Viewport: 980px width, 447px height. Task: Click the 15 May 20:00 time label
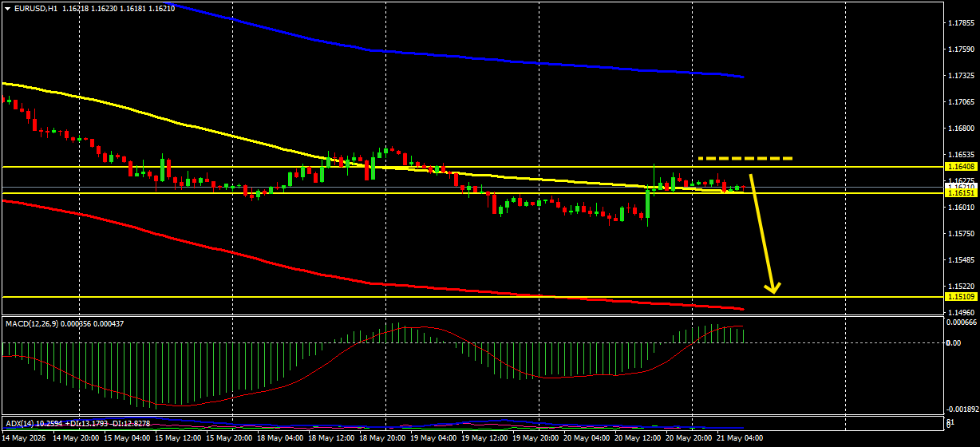coord(231,438)
